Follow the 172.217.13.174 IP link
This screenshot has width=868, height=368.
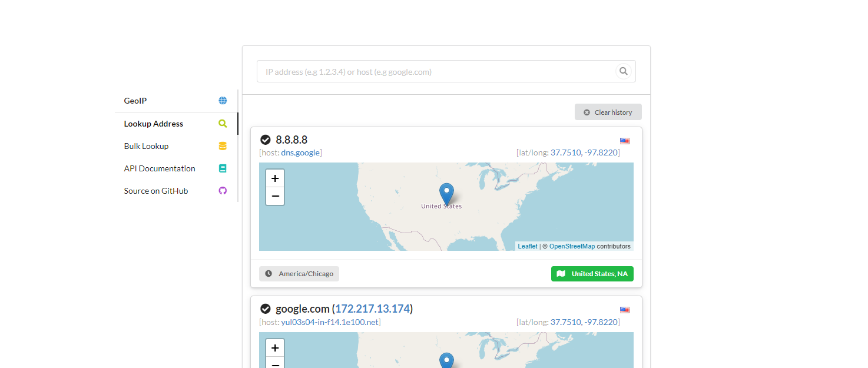point(372,309)
